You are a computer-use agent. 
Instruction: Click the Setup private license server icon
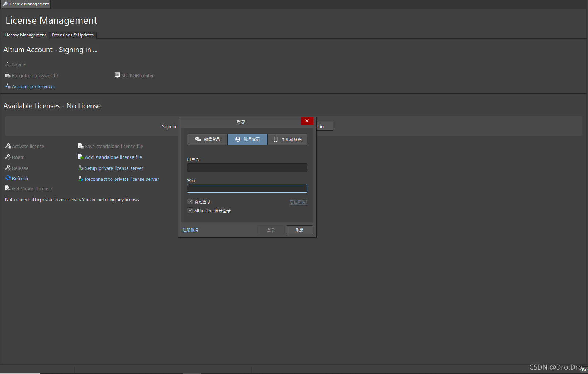(81, 168)
